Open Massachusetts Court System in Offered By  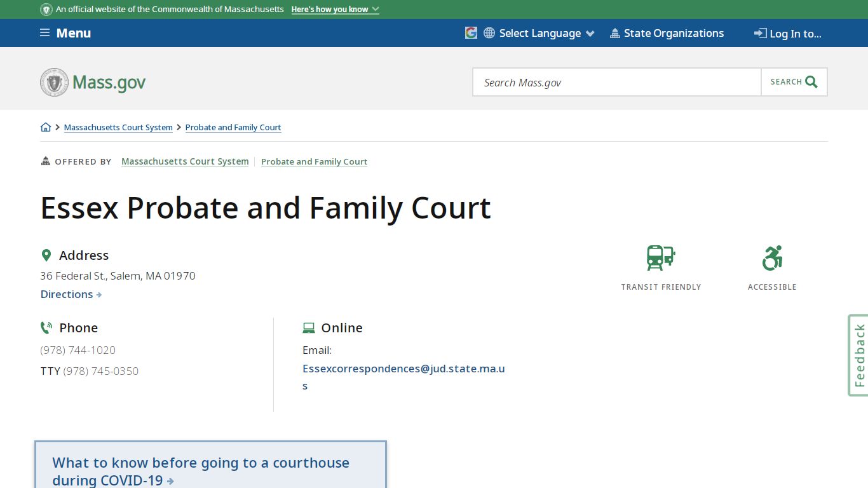[185, 161]
